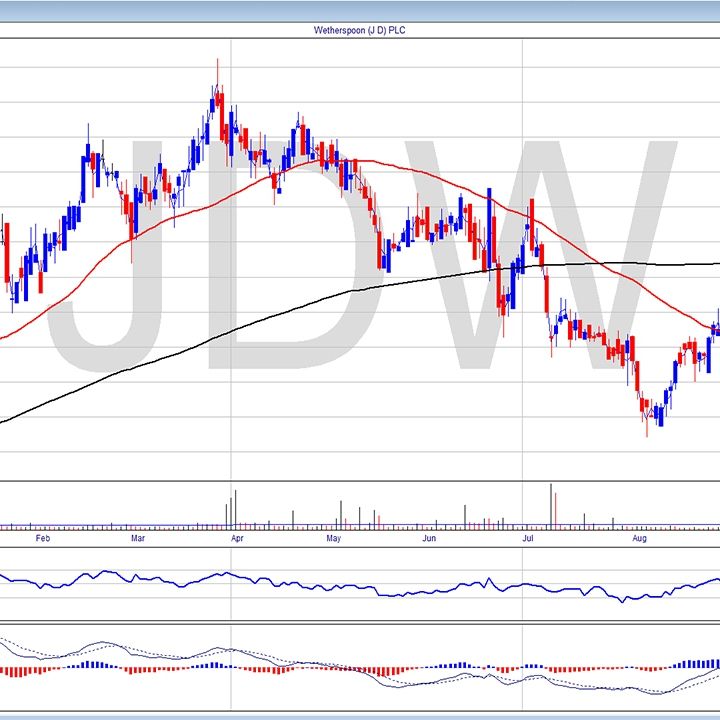The image size is (720, 720).
Task: Select the red MACD histogram bars near February
Action: click(x=40, y=670)
